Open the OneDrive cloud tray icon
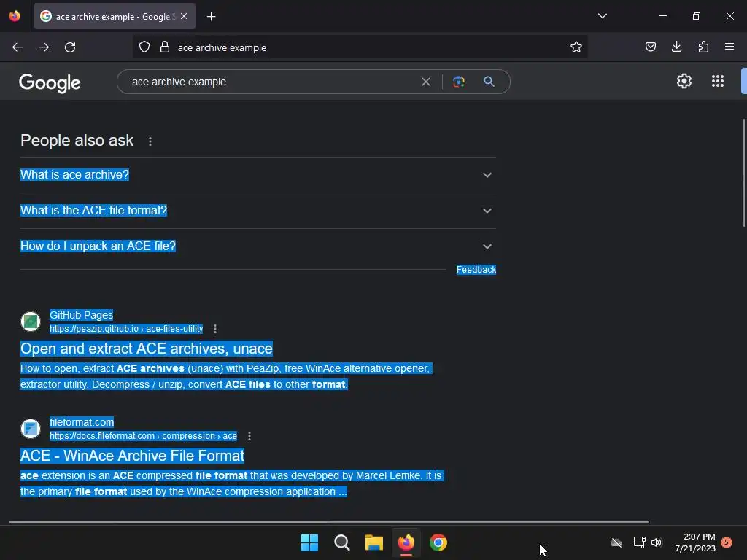 pos(616,542)
